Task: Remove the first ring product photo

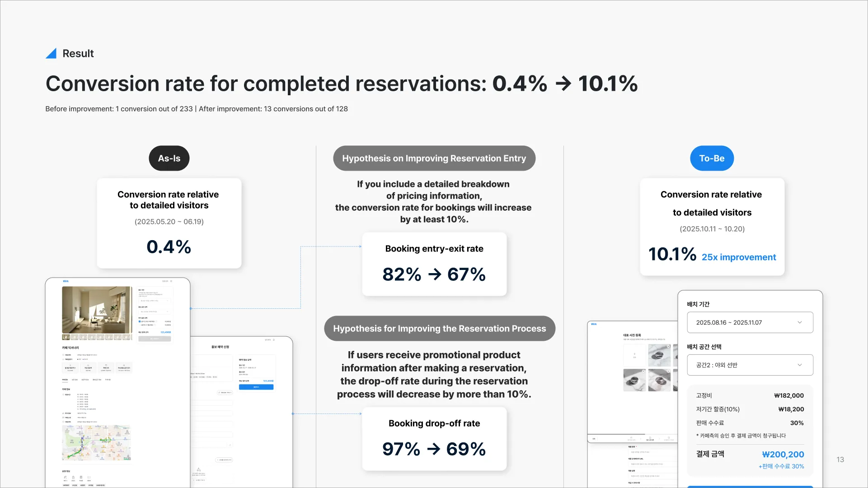Action: 668,347
